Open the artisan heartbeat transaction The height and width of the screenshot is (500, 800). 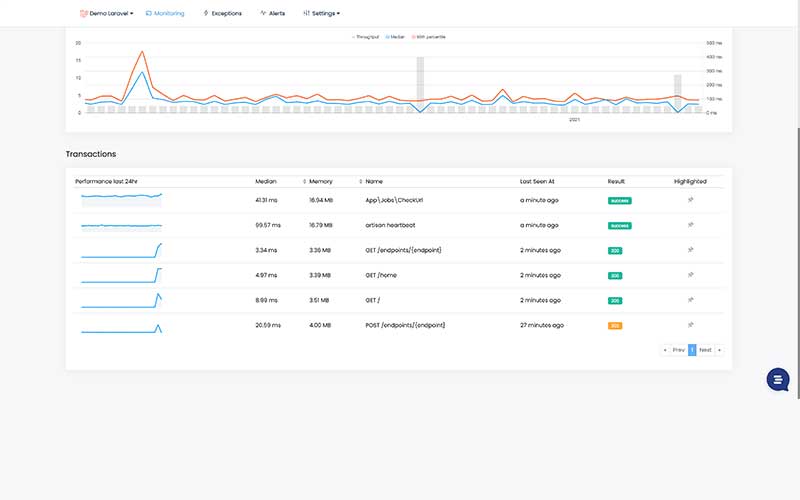390,225
